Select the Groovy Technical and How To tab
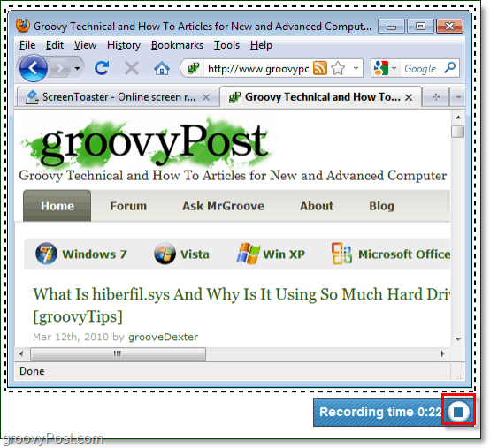Image resolution: width=490 pixels, height=448 pixels. tap(321, 97)
